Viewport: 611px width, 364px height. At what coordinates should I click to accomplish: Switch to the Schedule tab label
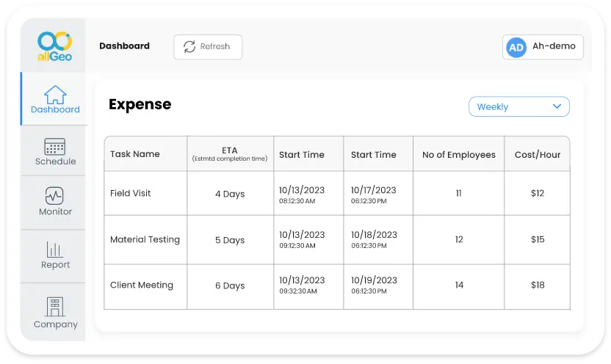click(x=55, y=161)
